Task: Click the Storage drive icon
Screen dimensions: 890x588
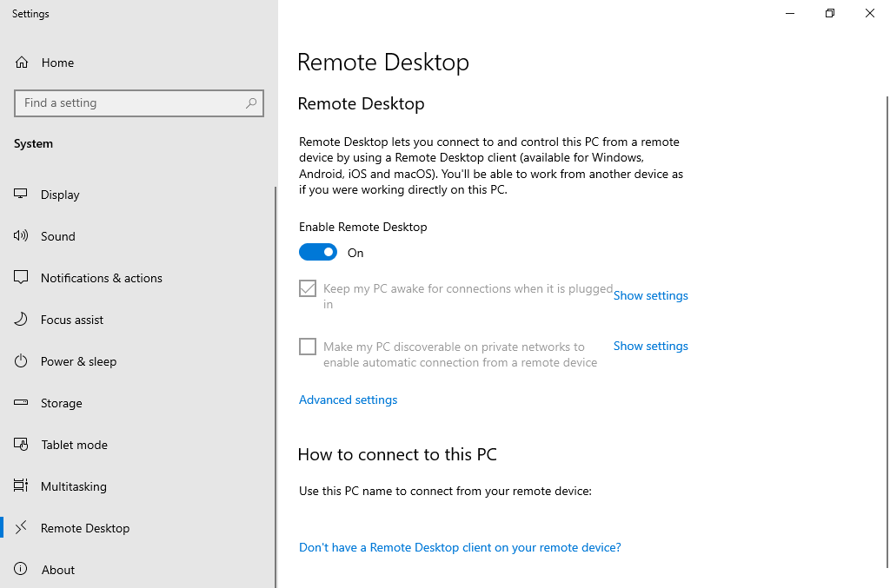Action: (x=21, y=403)
